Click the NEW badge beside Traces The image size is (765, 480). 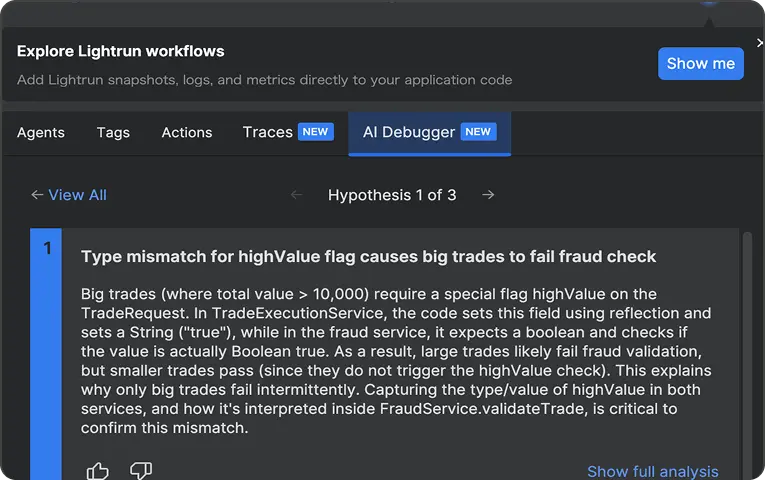pos(316,132)
